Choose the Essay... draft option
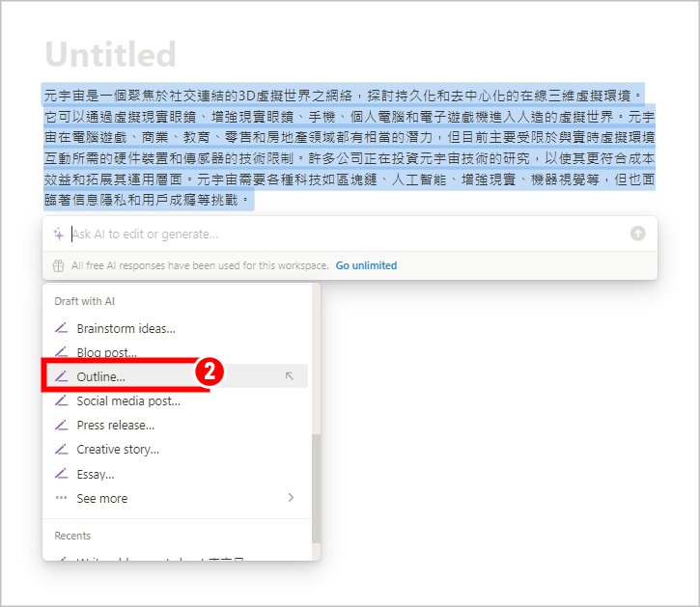 click(x=178, y=474)
